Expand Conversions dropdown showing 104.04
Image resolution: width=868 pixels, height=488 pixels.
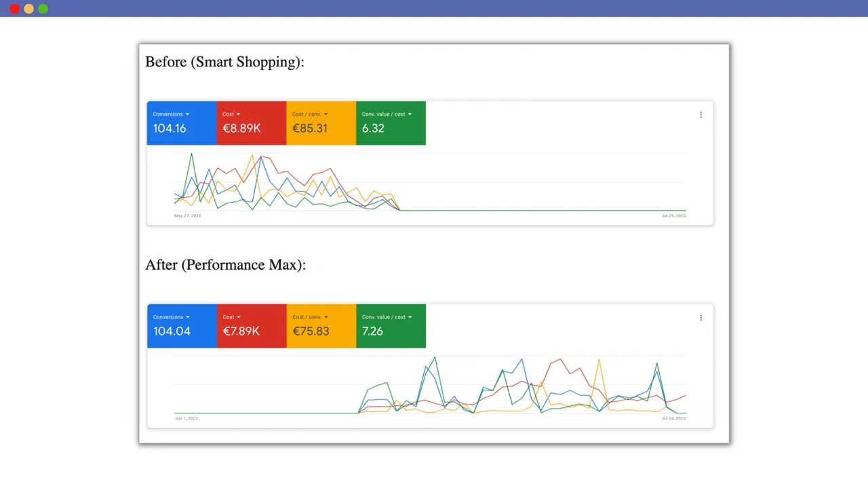click(187, 317)
